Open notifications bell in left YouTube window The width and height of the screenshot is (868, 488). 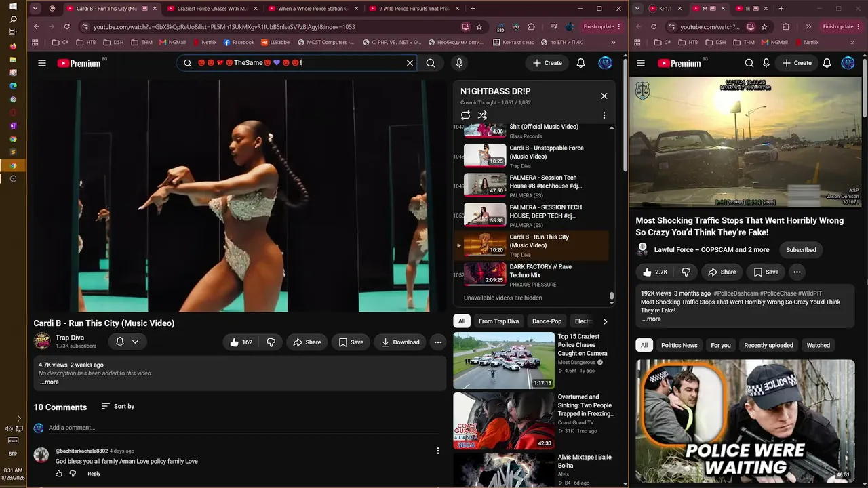580,63
